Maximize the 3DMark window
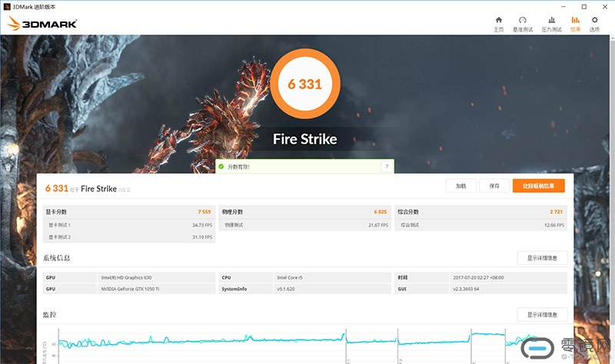Image resolution: width=615 pixels, height=364 pixels. coord(584,7)
